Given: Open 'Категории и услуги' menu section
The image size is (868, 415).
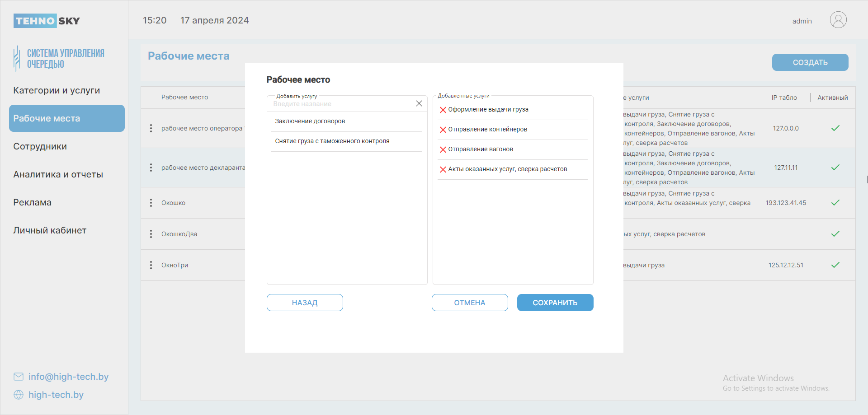Looking at the screenshot, I should tap(57, 90).
